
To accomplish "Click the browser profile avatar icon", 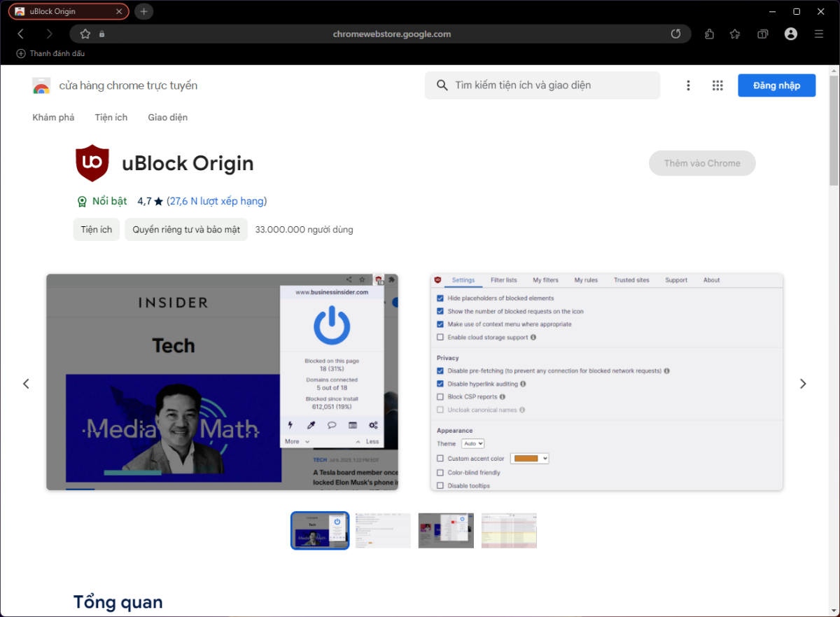I will pos(791,34).
